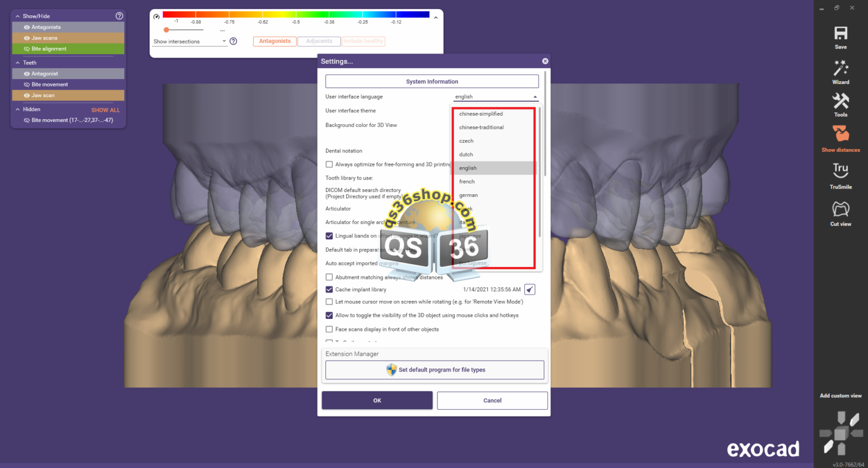Image resolution: width=868 pixels, height=468 pixels.
Task: Click SHOW ALL in the Hidden section
Action: (105, 110)
